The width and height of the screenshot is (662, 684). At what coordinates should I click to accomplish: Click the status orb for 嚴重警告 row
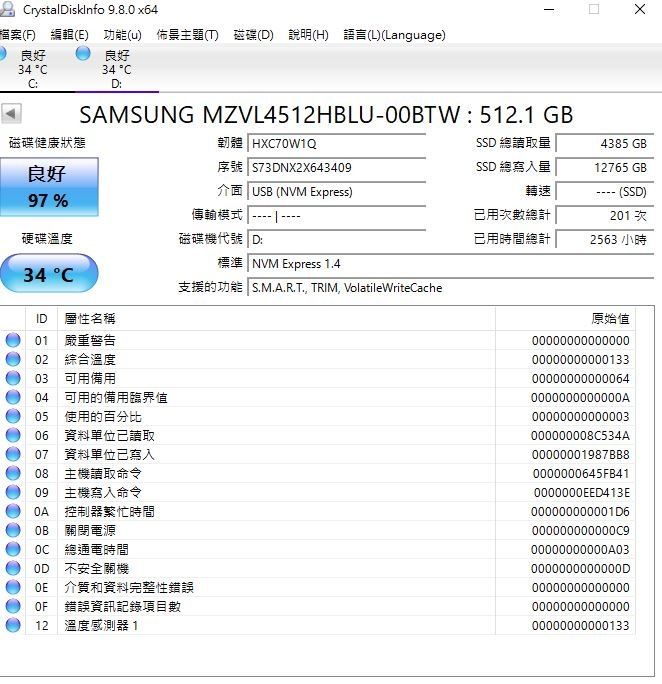13,340
